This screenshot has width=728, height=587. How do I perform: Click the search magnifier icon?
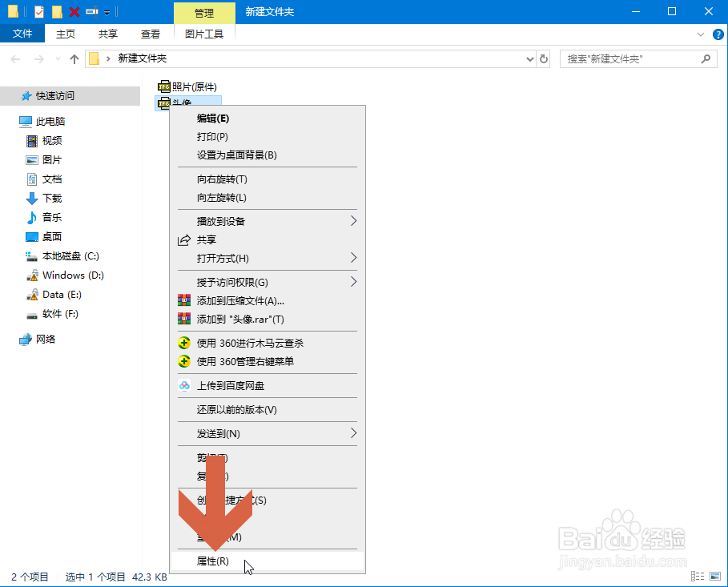706,59
